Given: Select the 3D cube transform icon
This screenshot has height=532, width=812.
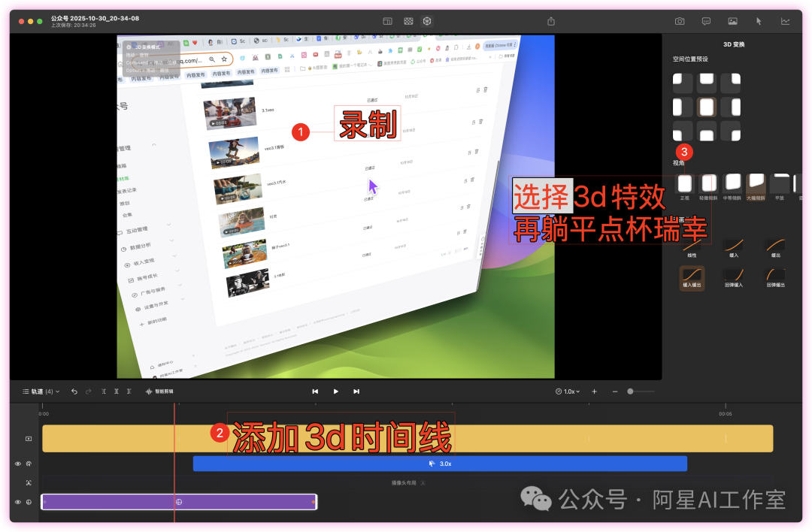Looking at the screenshot, I should (x=427, y=21).
